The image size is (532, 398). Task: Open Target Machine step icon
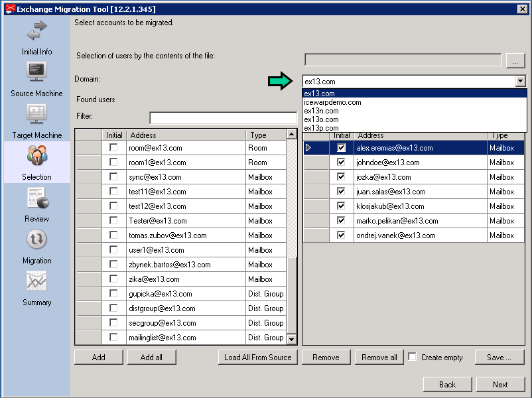36,113
